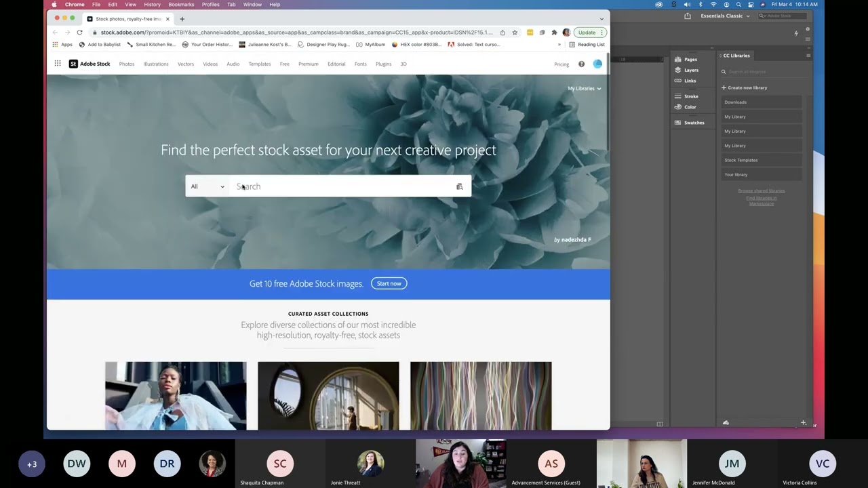This screenshot has height=488, width=868.
Task: Open the My Libraries dropdown
Action: coord(584,88)
